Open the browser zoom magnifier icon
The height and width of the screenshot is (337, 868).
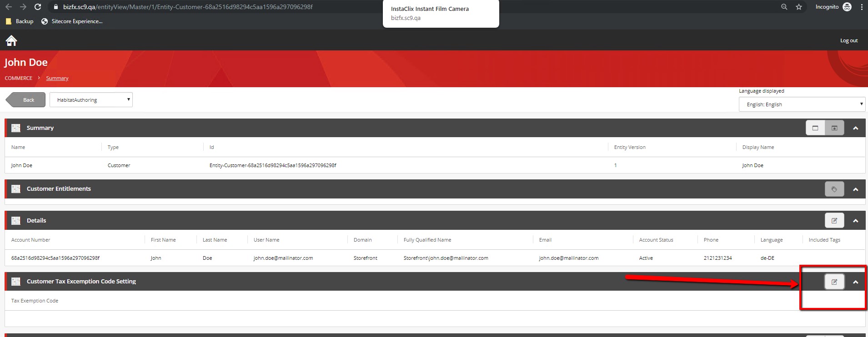[x=784, y=7]
